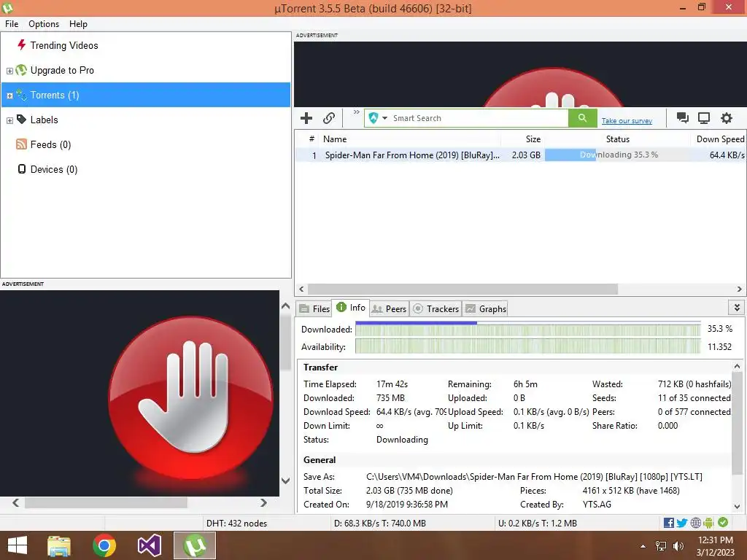Screen dimensions: 747x560
Task: Open Preferences gear icon
Action: tap(726, 118)
